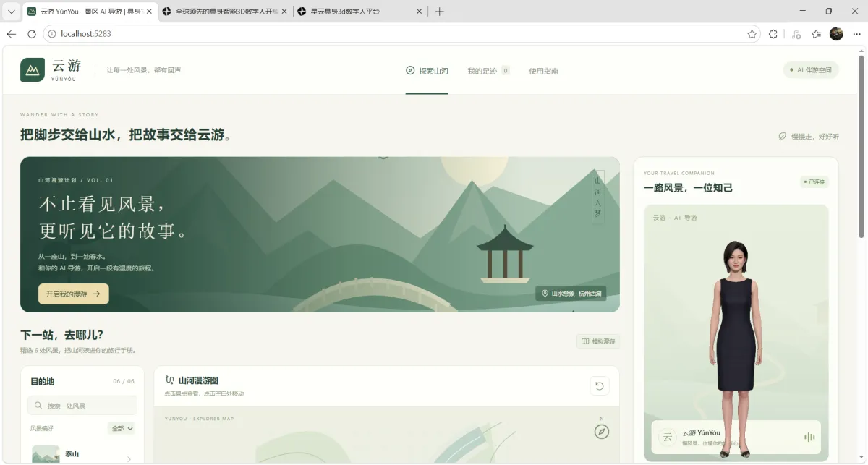Viewport: 868px width, 465px height.
Task: Click the map icon in 模拟漫游 button
Action: [585, 341]
